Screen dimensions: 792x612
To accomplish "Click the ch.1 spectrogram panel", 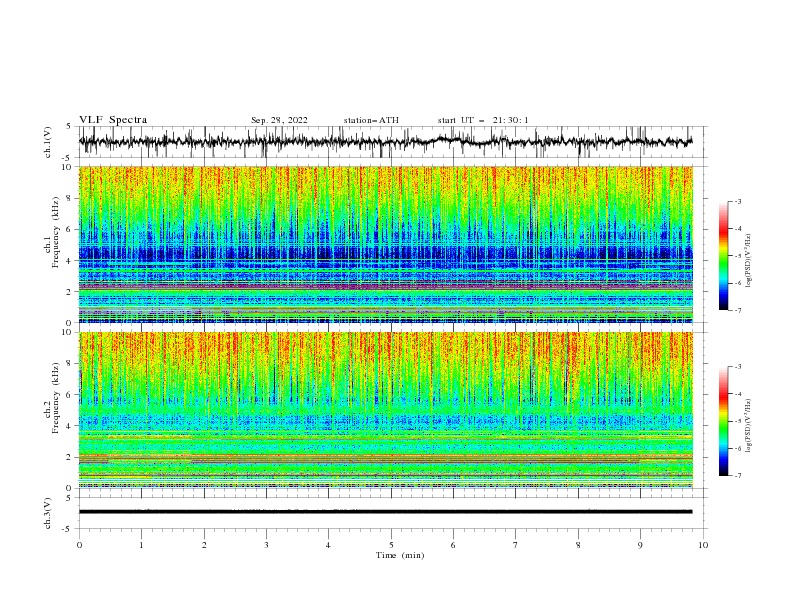I will [385, 244].
